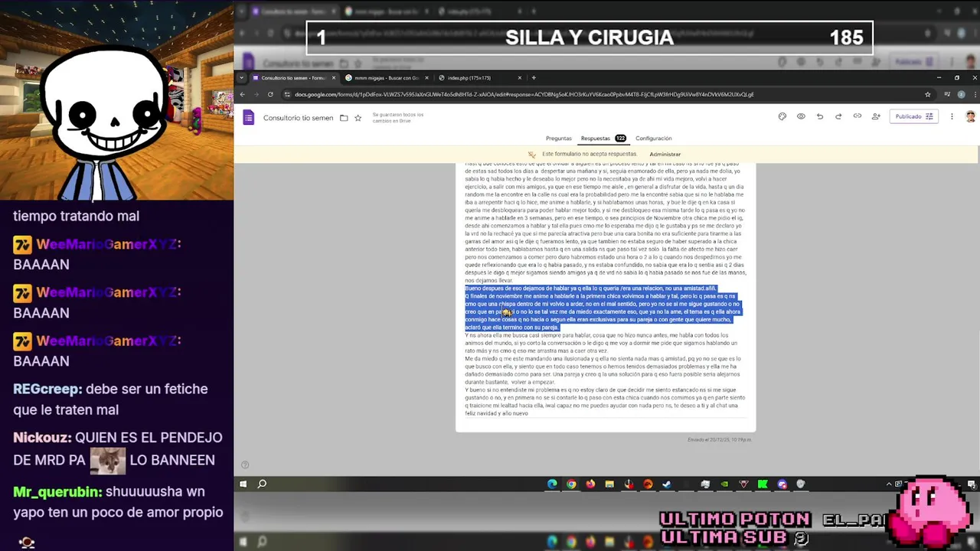Redo change in Forms toolbar
The height and width of the screenshot is (551, 980).
pyautogui.click(x=838, y=116)
